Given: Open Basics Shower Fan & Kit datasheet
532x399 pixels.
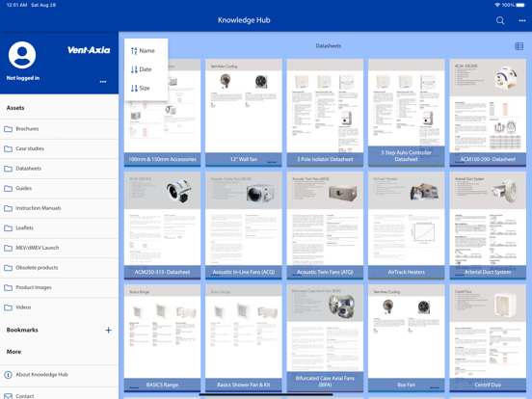Looking at the screenshot, I should (244, 338).
